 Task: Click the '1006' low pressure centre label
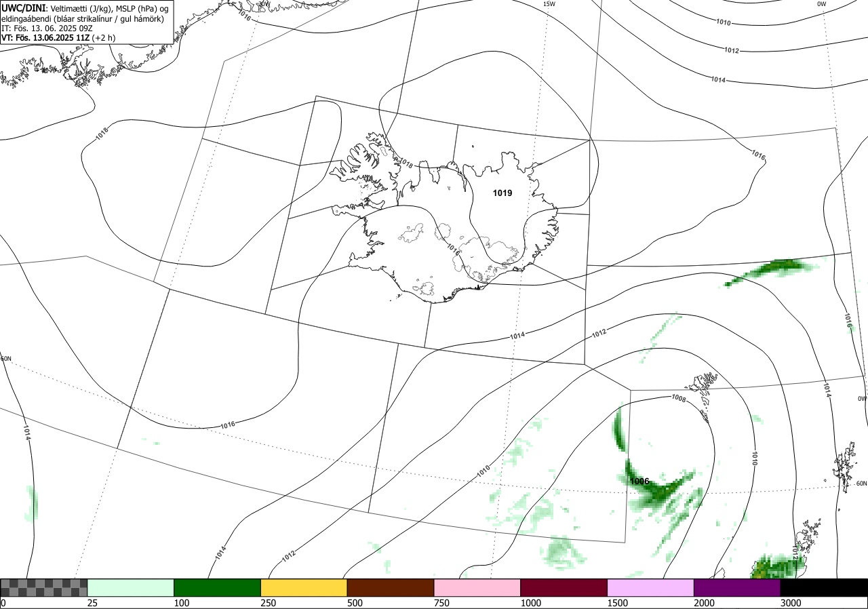coord(639,482)
